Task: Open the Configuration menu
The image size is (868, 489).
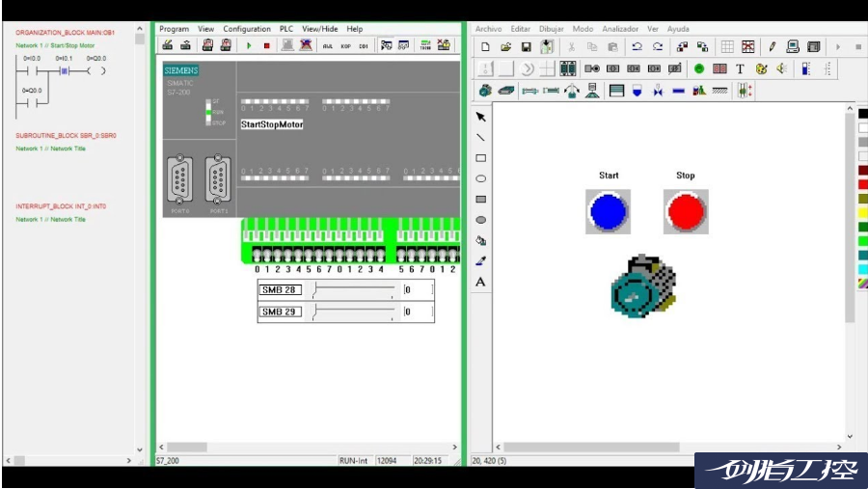Action: (247, 29)
